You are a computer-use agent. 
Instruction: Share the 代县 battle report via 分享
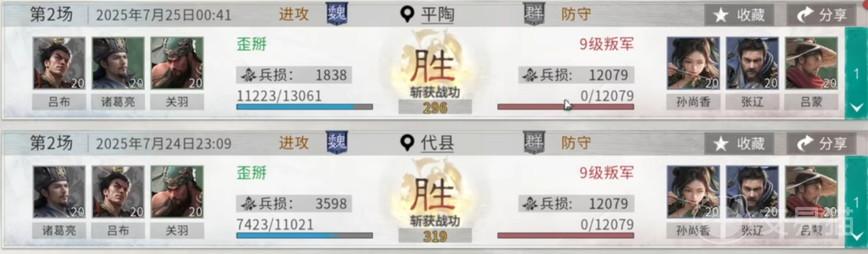[821, 144]
